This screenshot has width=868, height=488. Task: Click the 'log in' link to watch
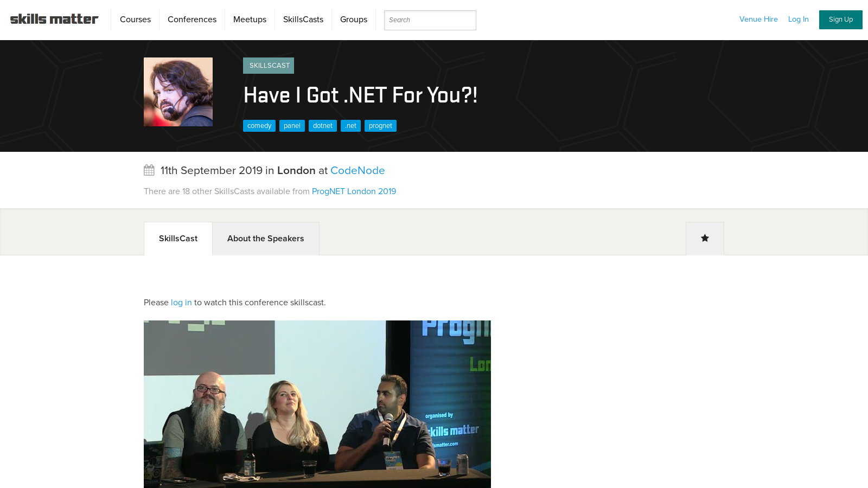pyautogui.click(x=181, y=303)
